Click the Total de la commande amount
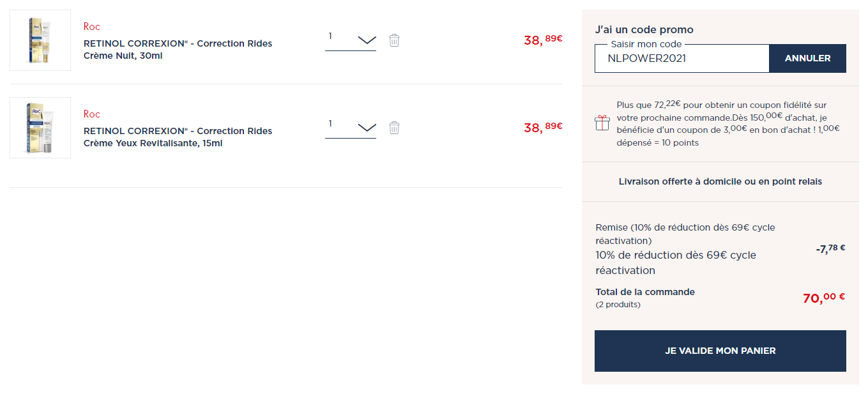The image size is (868, 396). [x=824, y=298]
